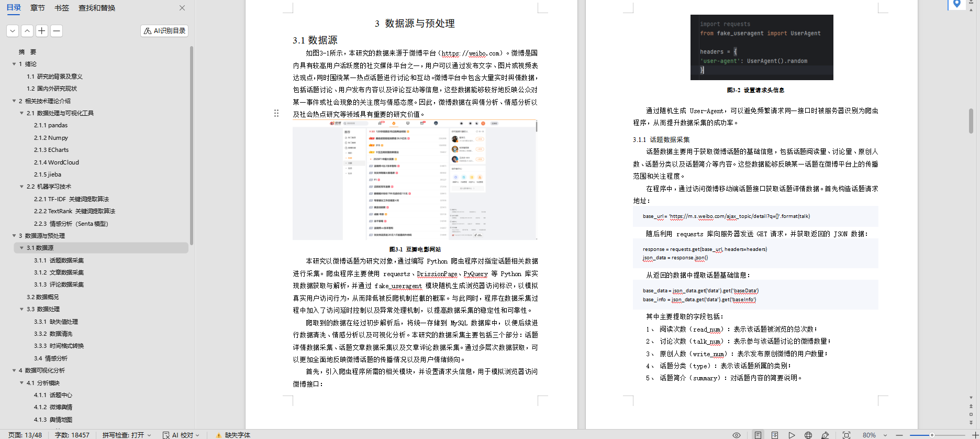The image size is (980, 439).
Task: Click the plus outline-level button
Action: coord(42,31)
